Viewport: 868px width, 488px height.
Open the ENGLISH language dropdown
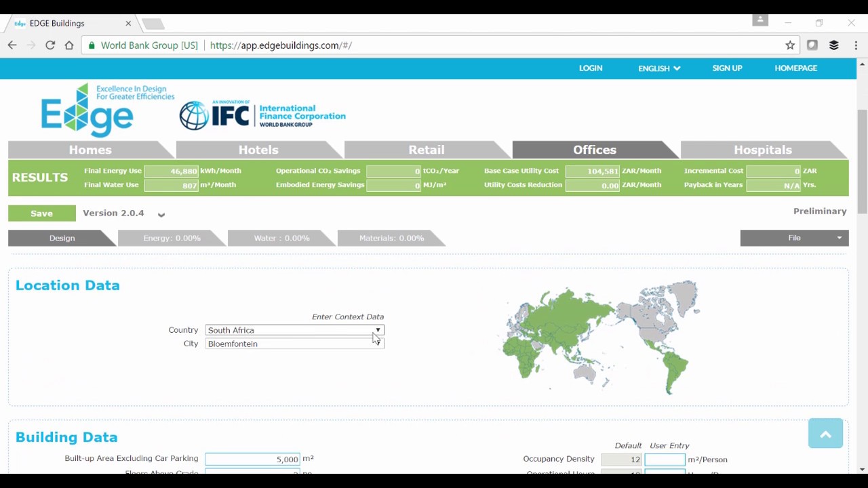pos(659,68)
